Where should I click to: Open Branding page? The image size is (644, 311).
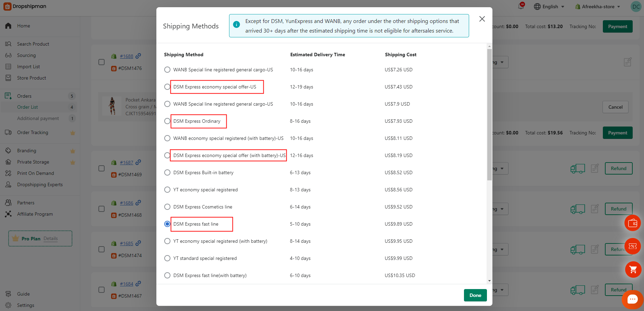coord(26,151)
